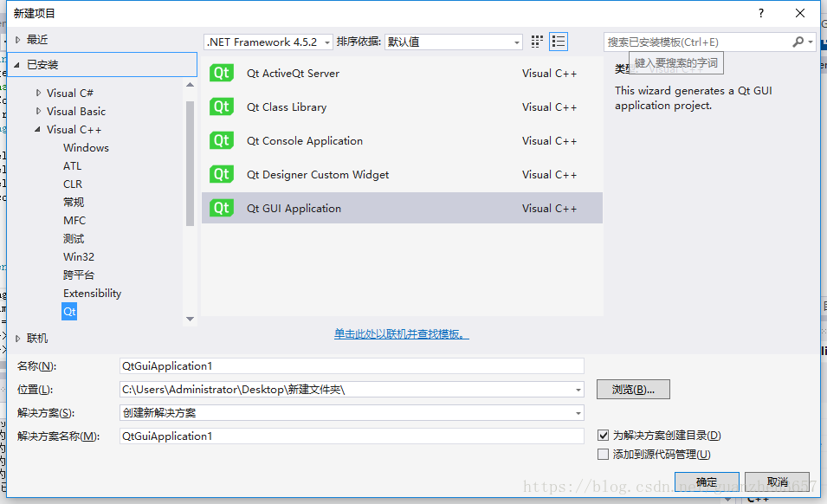This screenshot has height=504, width=827.
Task: Select Qt ActiveQt Server template name
Action: coord(293,74)
